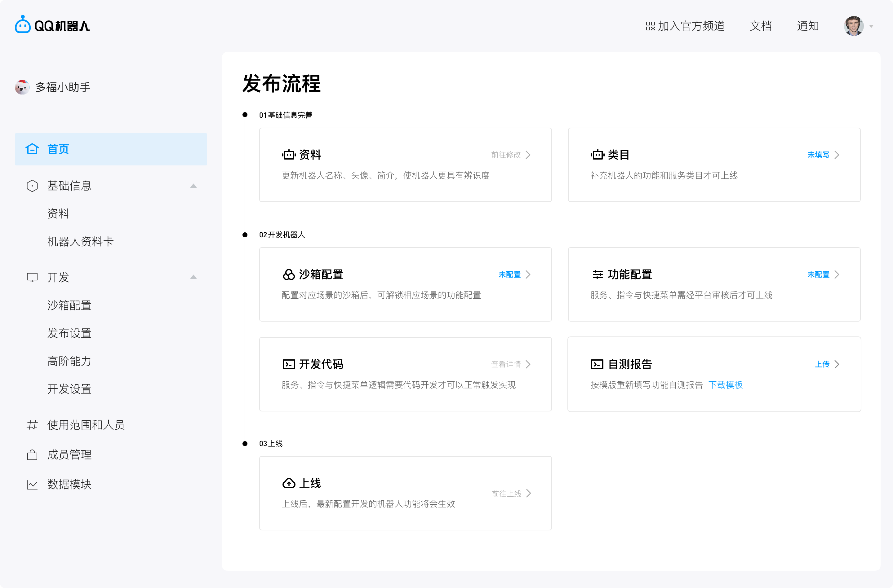Collapse the 开发 sidebar section
Screen dimensions: 893x588
[193, 277]
